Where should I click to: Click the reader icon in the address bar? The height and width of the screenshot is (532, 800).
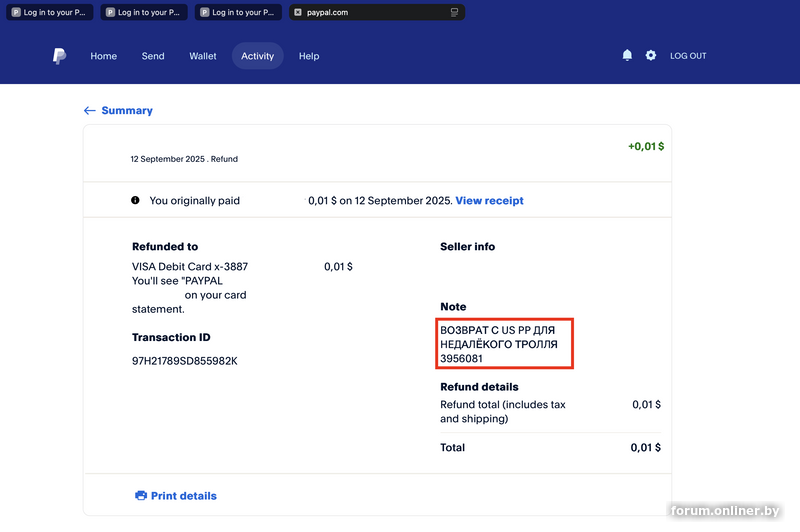(455, 12)
